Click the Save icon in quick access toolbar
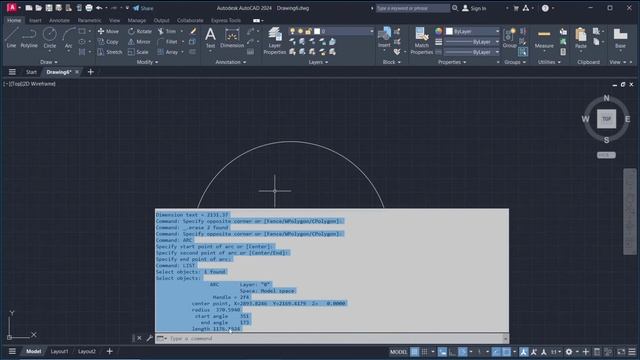 (49, 8)
